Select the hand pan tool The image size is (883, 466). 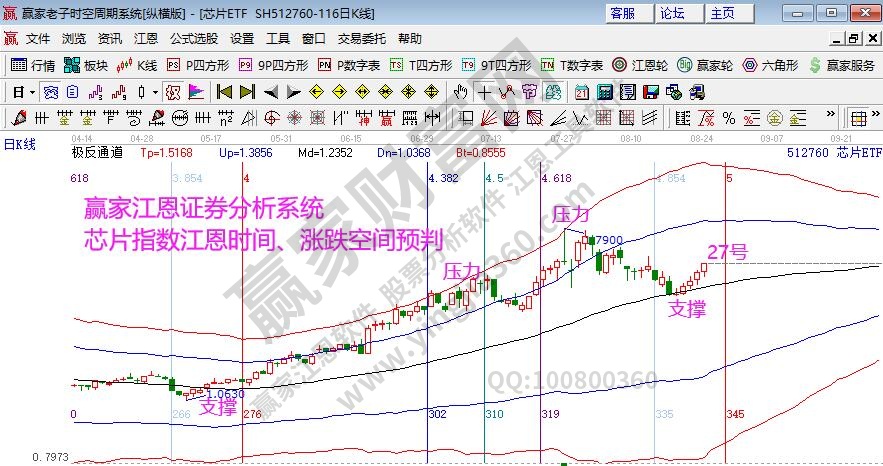click(x=458, y=92)
